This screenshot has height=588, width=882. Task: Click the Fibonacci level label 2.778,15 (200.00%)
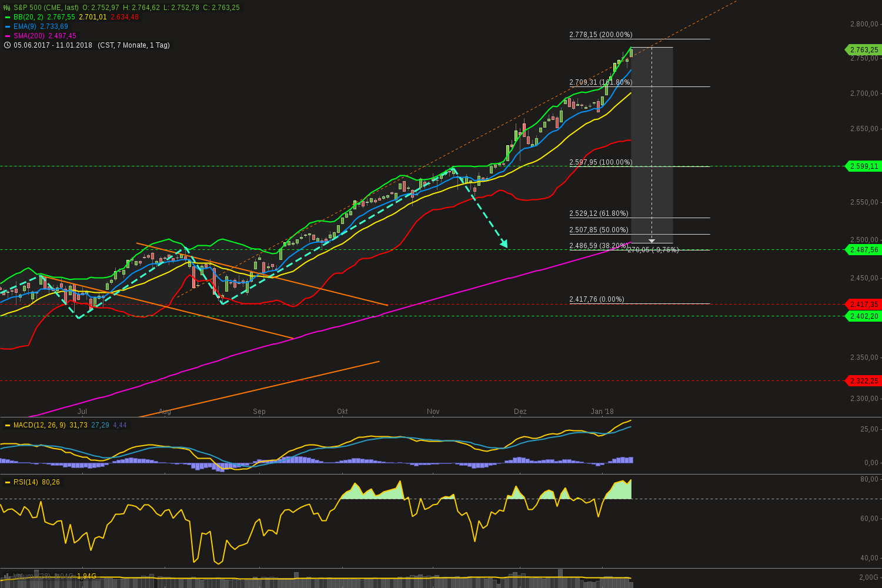[x=600, y=35]
